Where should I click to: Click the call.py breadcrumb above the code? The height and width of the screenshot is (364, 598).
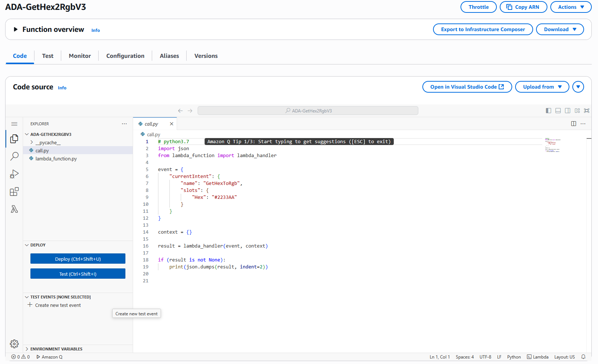[x=150, y=134]
